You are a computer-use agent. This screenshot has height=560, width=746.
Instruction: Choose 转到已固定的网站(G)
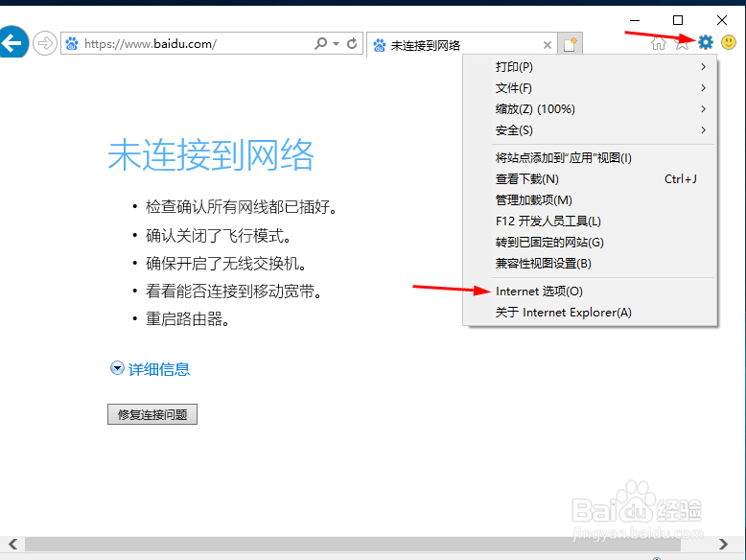tap(590, 243)
